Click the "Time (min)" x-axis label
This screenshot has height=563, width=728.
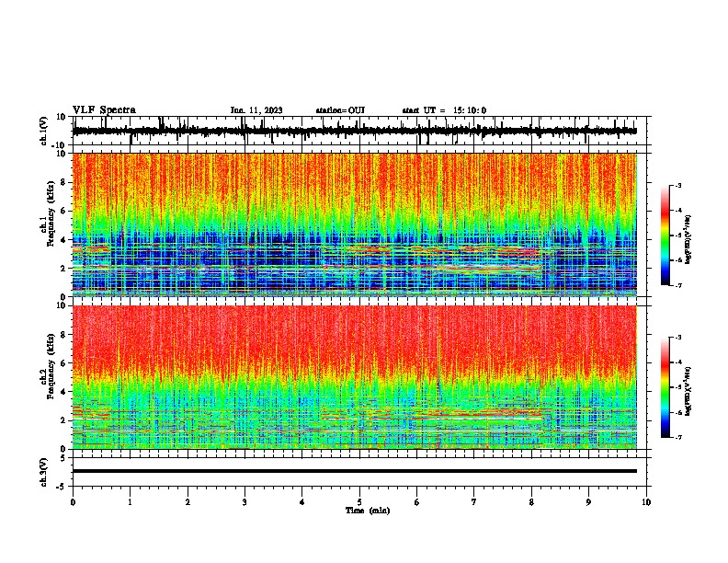click(368, 511)
